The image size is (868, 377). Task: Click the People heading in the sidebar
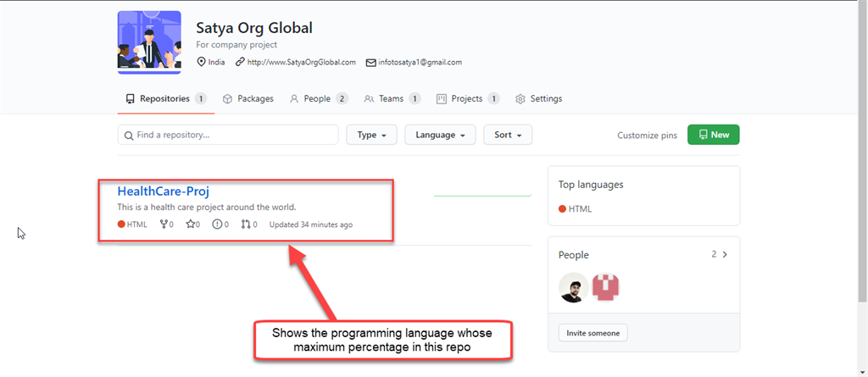(x=574, y=255)
